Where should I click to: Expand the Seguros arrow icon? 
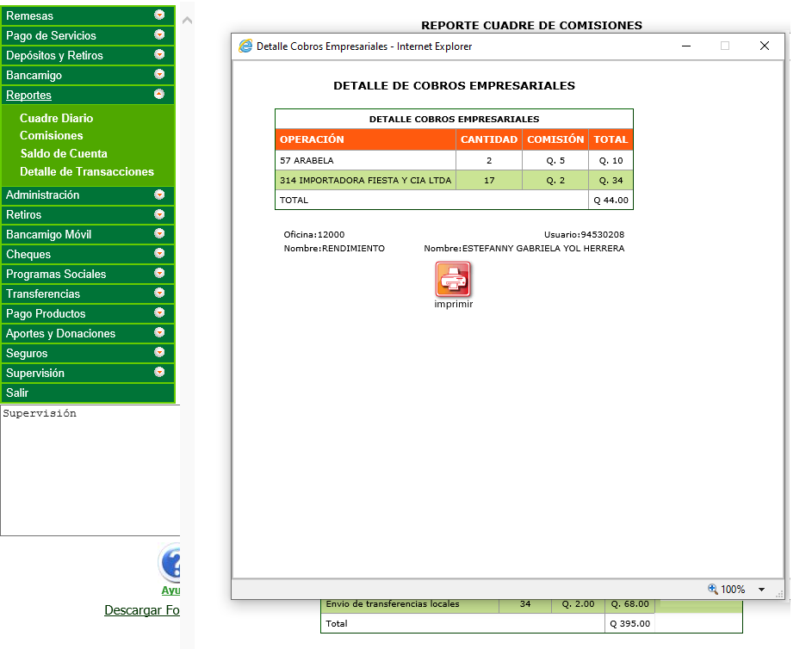(159, 353)
